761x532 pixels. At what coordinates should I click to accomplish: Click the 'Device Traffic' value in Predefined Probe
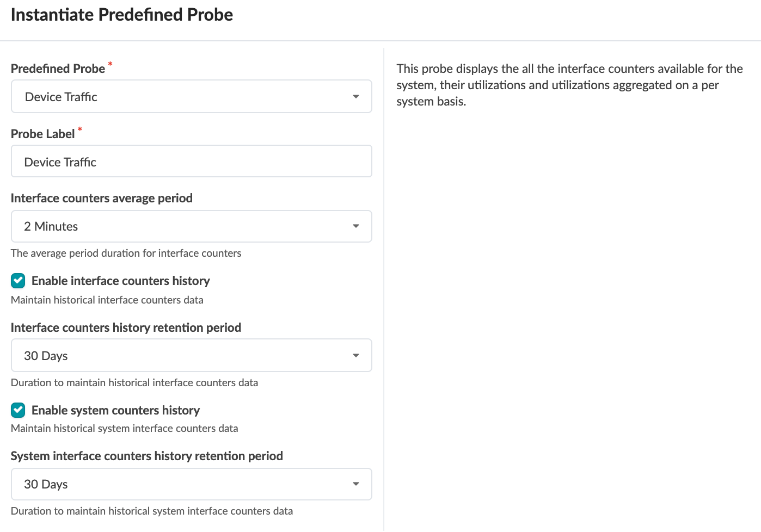[x=61, y=97]
